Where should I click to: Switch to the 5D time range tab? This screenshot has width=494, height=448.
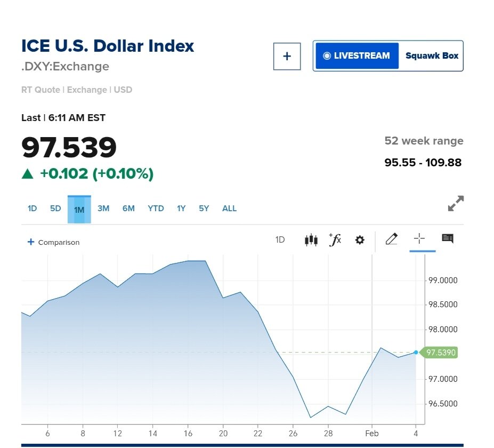pyautogui.click(x=55, y=209)
